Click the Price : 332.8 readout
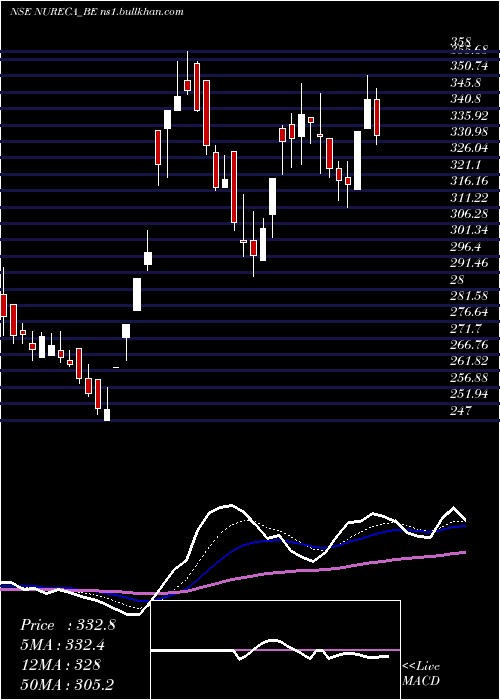Screen dimensions: 500x700 point(68,625)
